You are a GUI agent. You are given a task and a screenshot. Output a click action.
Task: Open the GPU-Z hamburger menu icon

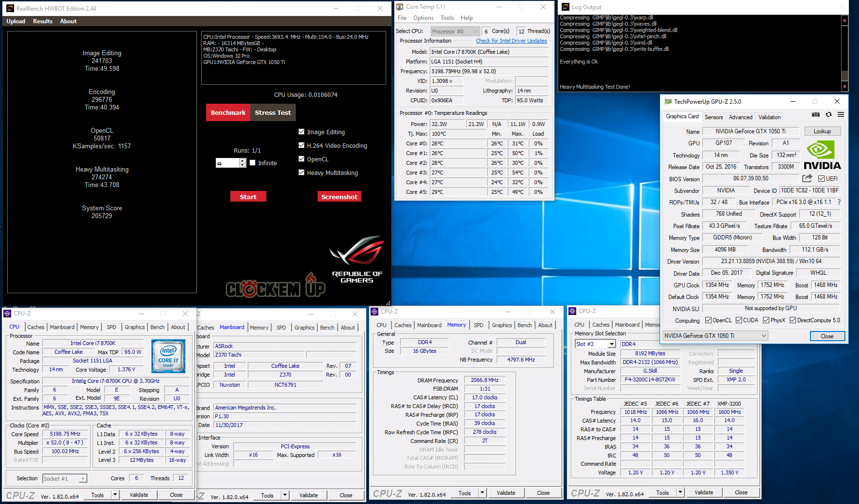[x=841, y=115]
